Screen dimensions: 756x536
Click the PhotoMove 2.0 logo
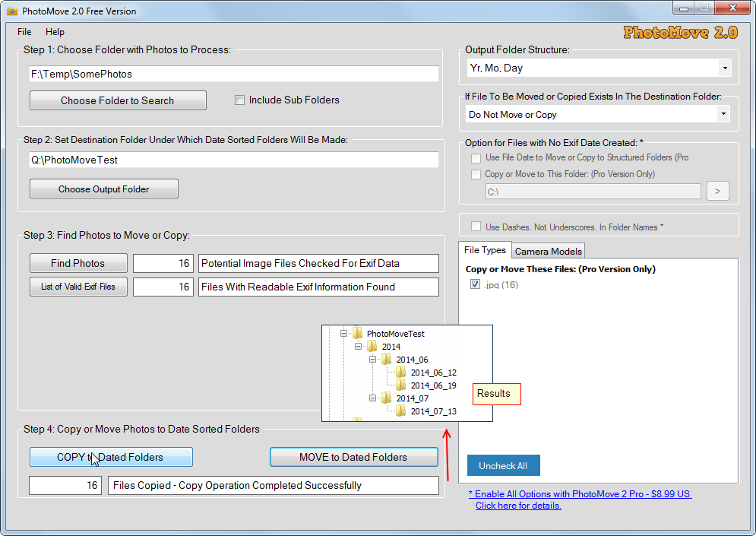point(680,33)
